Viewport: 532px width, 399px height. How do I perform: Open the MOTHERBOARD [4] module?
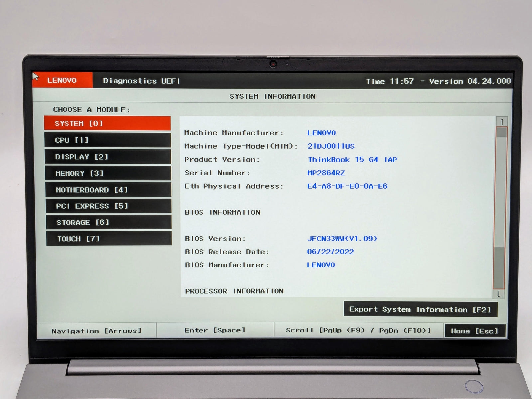[x=108, y=190]
